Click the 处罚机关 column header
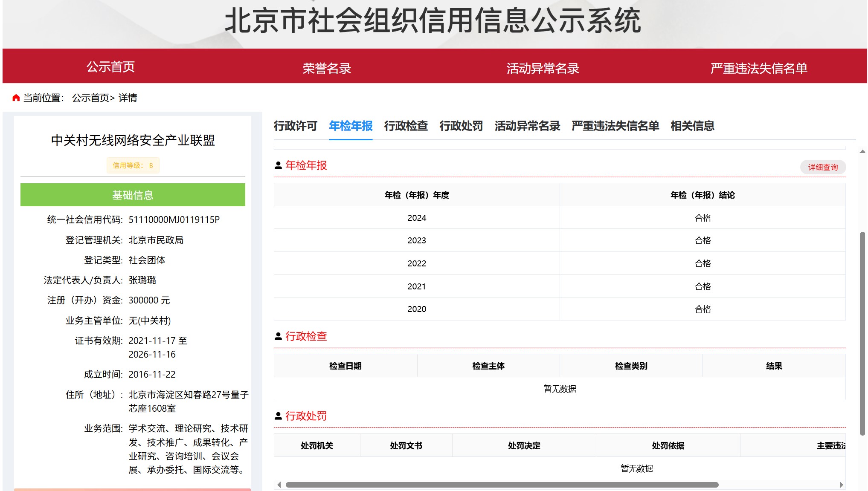This screenshot has width=868, height=491. pos(317,445)
